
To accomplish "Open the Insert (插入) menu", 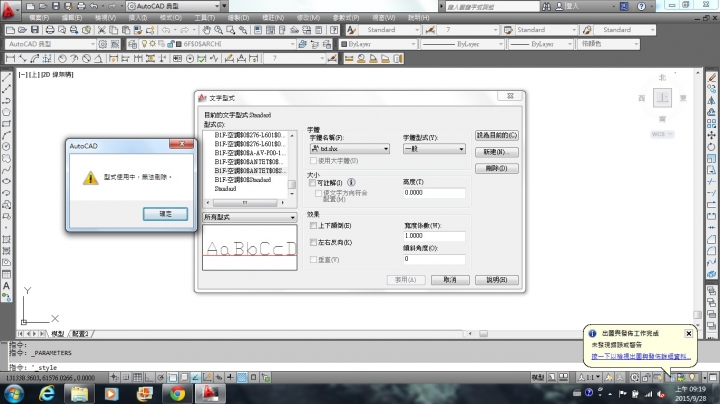I will [x=138, y=18].
